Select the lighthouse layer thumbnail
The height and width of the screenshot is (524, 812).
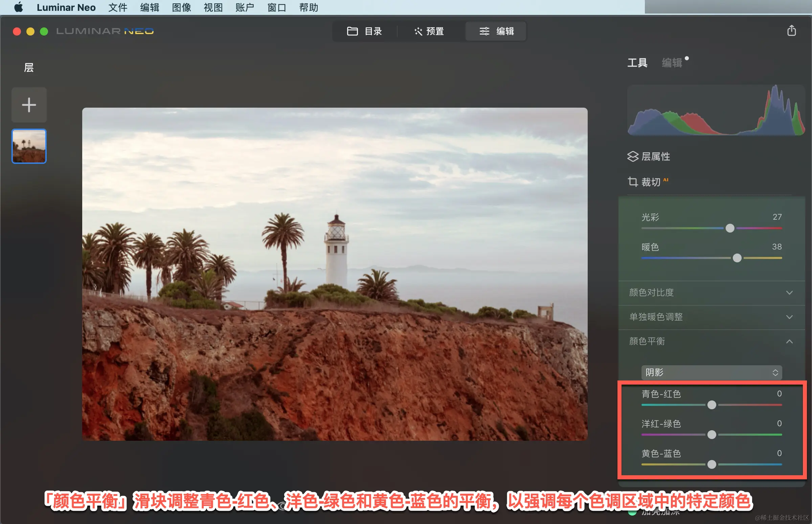(x=29, y=146)
